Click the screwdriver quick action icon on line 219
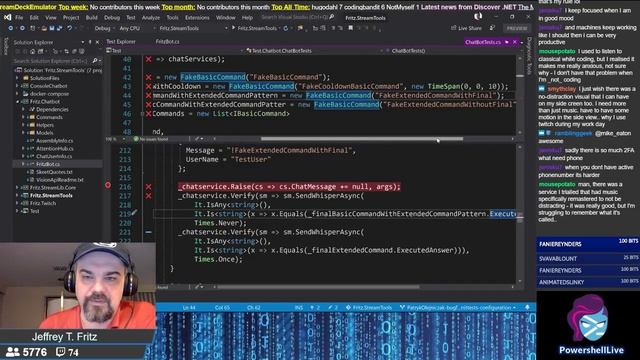The height and width of the screenshot is (360, 640). click(134, 213)
